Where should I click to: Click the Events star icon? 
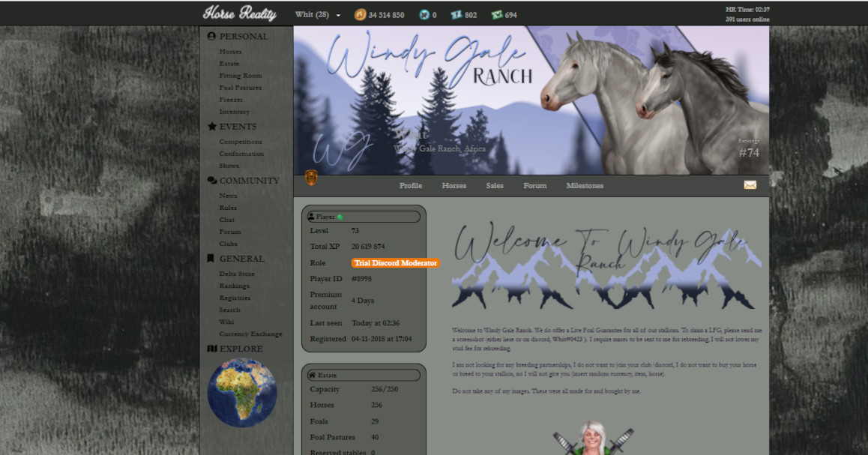211,127
